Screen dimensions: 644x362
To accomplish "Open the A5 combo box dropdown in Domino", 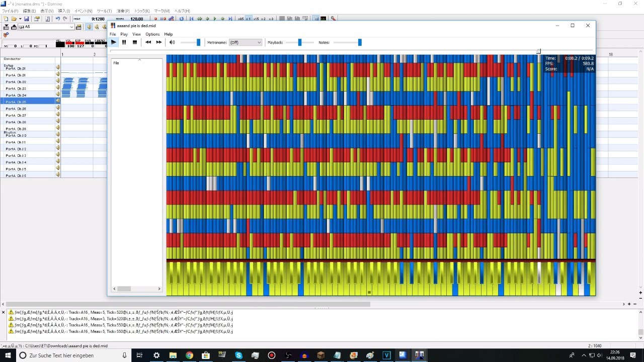I will click(x=71, y=27).
